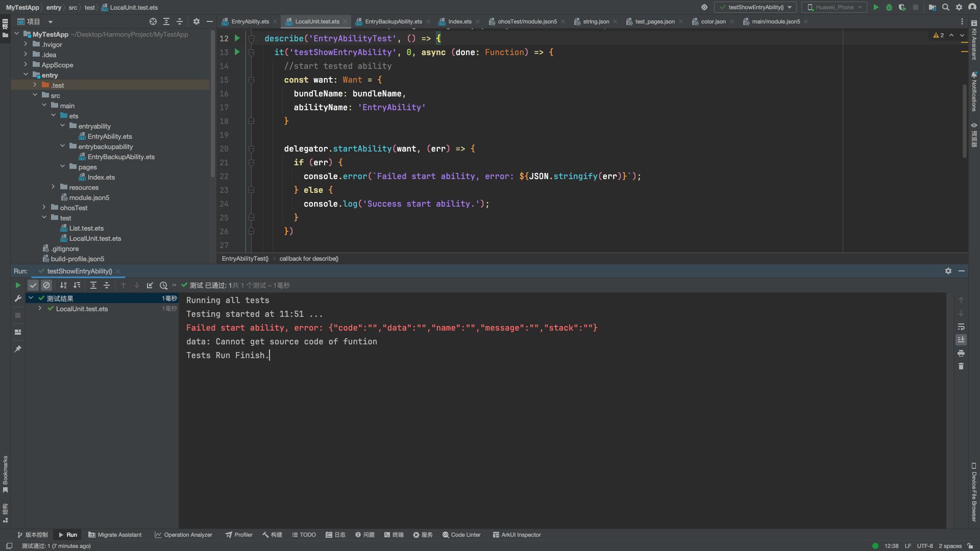
Task: Expand LocalUnit.test.ets test result node
Action: pos(40,309)
